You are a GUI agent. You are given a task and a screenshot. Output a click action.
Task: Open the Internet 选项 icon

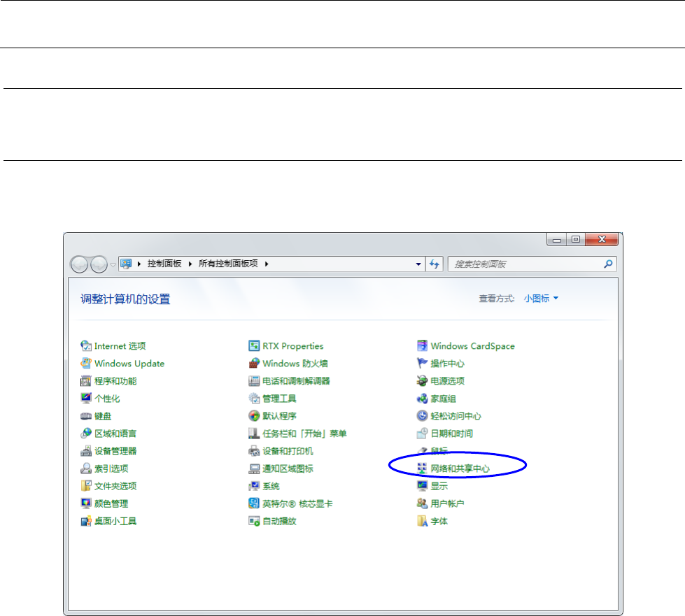click(x=86, y=346)
